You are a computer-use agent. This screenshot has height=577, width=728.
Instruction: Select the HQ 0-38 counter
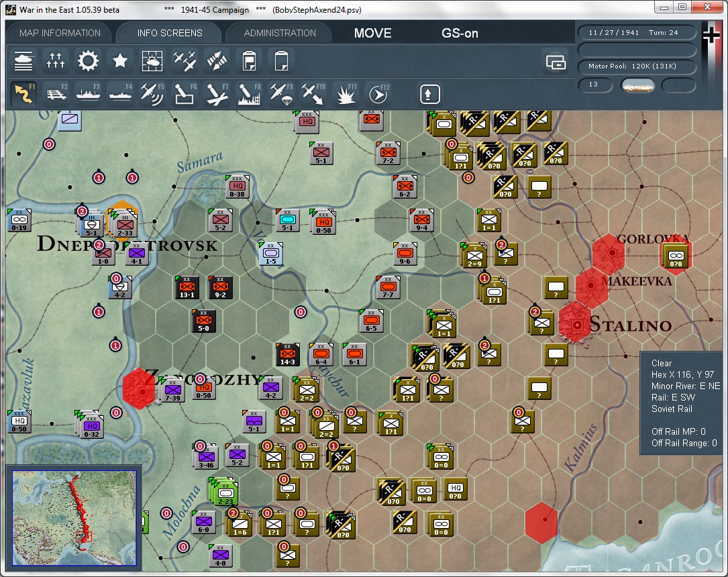coord(238,187)
